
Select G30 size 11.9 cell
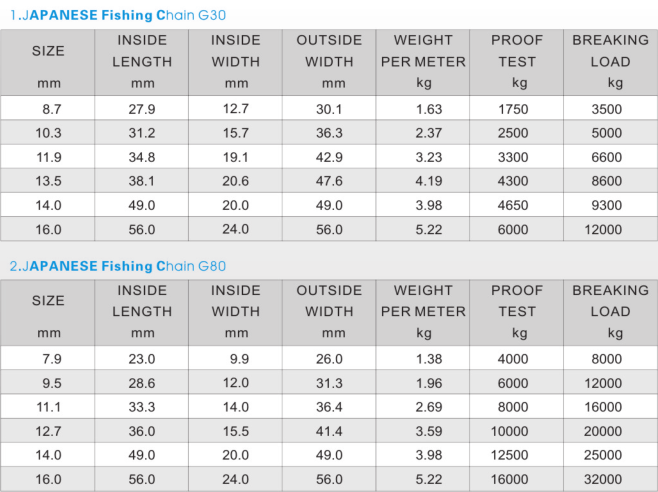click(50, 157)
